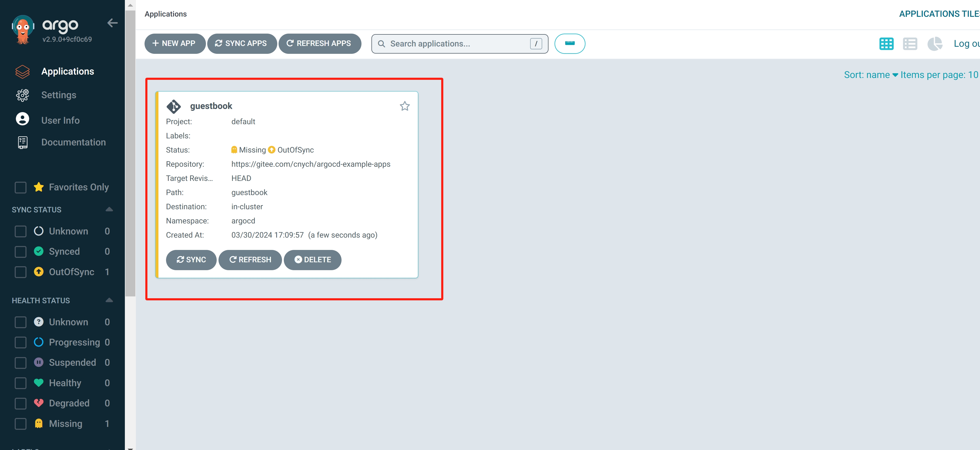Switch to the tiles grid view icon
This screenshot has width=980, height=450.
[x=886, y=44]
